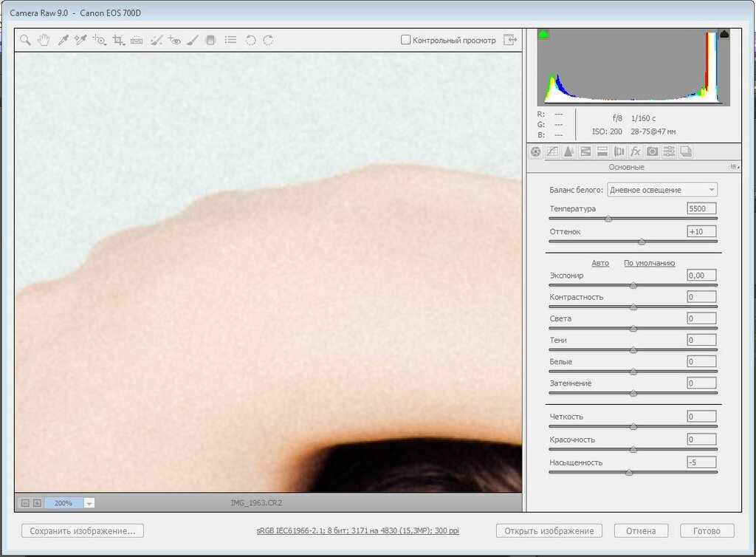The height and width of the screenshot is (557, 756).
Task: Toggle highlight clipping warning in histogram
Action: (724, 34)
